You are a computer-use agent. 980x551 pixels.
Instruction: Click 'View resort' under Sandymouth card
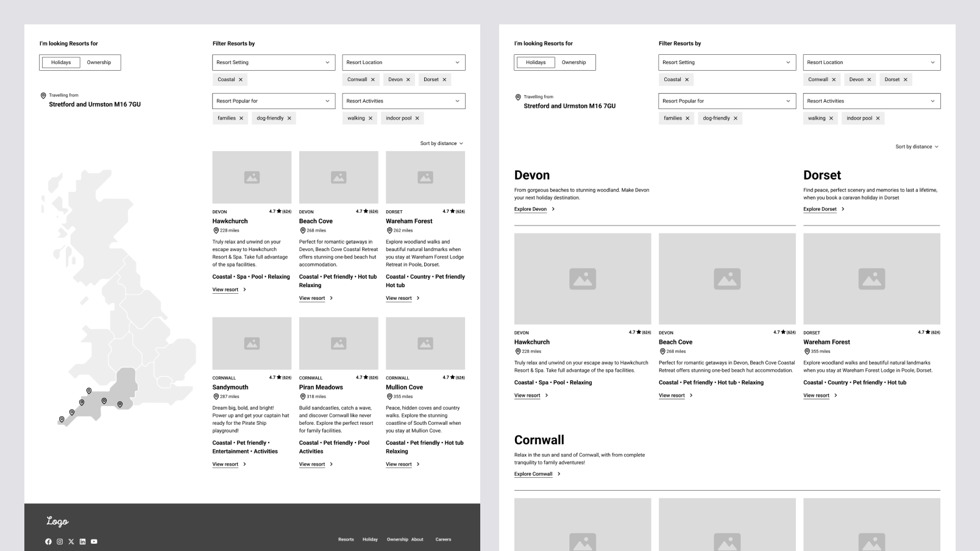click(x=225, y=464)
